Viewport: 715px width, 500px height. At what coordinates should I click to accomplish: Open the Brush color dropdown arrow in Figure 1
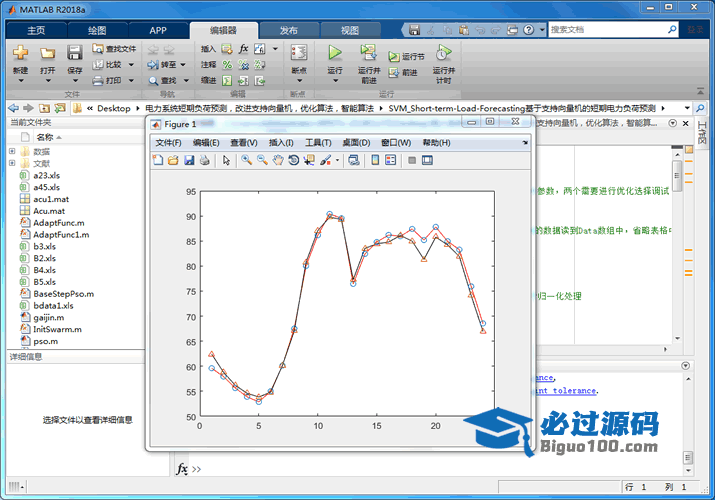(x=337, y=160)
